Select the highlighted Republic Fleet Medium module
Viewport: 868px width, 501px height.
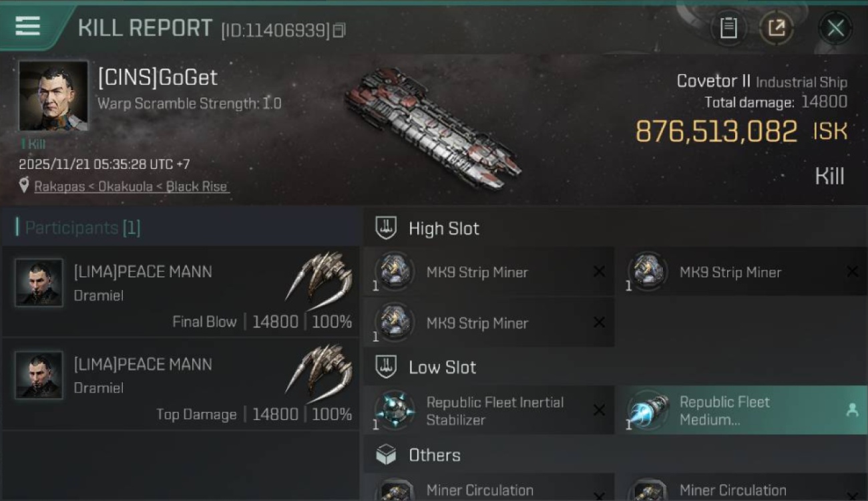(741, 411)
